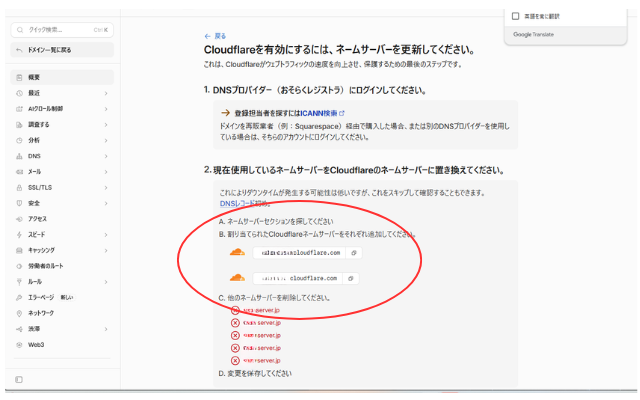Expand the キャッシング section chevron
The height and width of the screenshot is (400, 640).
pyautogui.click(x=106, y=251)
